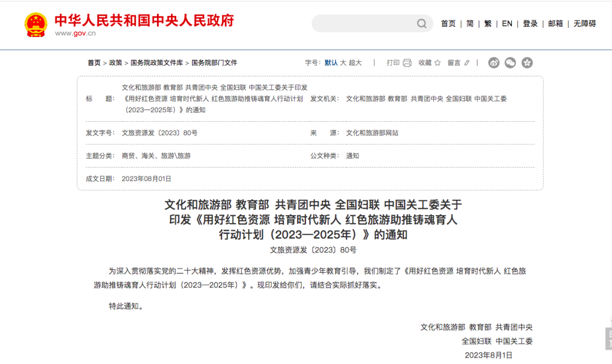Focus the search input field

click(363, 24)
